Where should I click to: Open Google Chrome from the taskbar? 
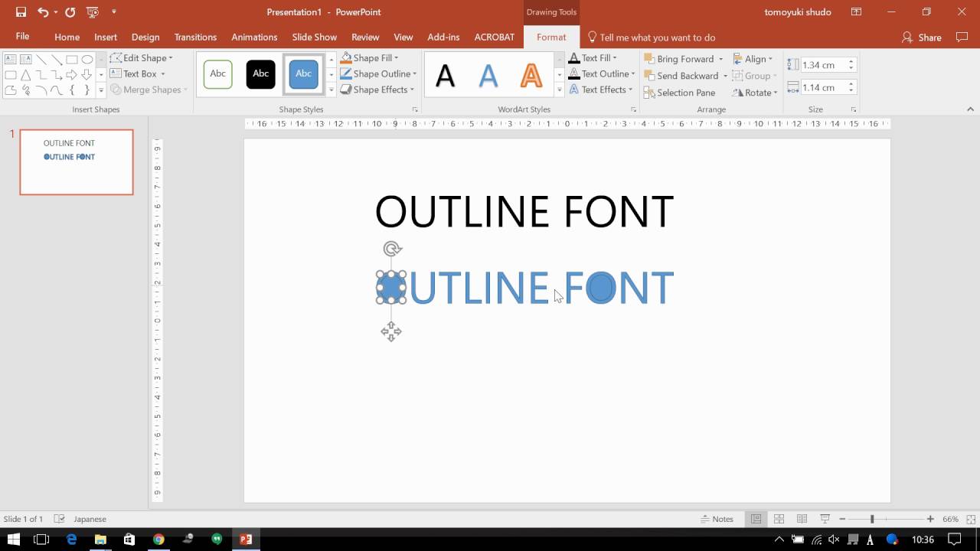pos(158,540)
